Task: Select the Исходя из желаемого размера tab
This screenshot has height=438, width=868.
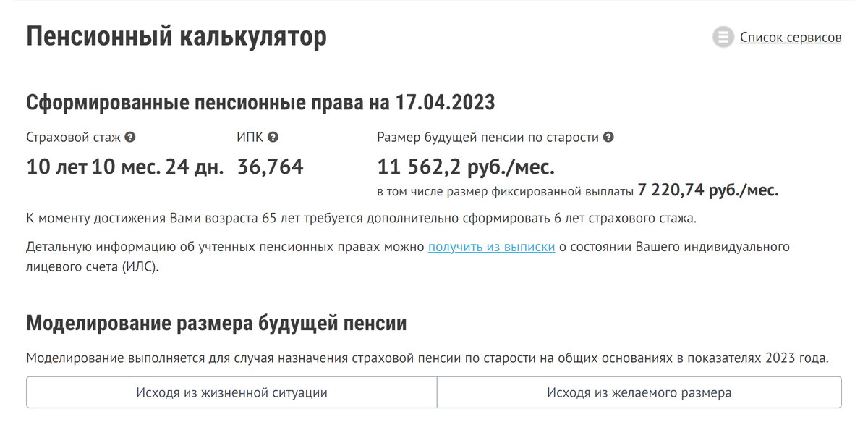Action: click(x=639, y=392)
